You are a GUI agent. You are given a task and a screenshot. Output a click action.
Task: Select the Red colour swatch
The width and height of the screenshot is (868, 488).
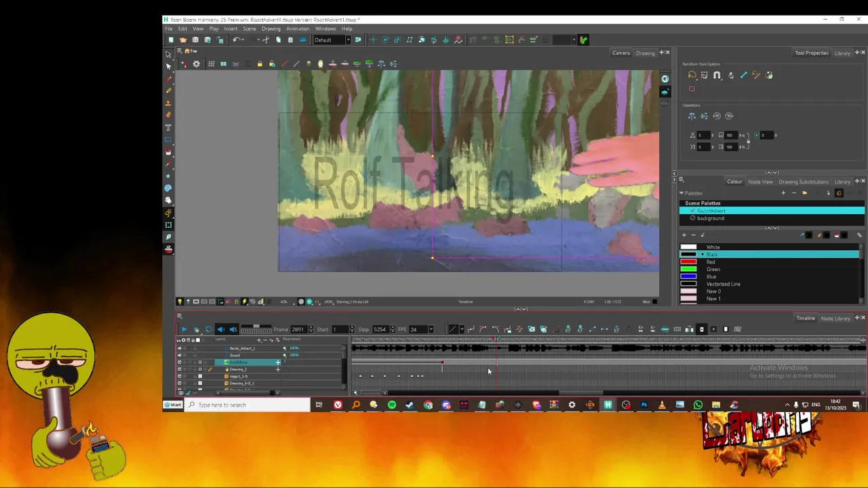(688, 262)
